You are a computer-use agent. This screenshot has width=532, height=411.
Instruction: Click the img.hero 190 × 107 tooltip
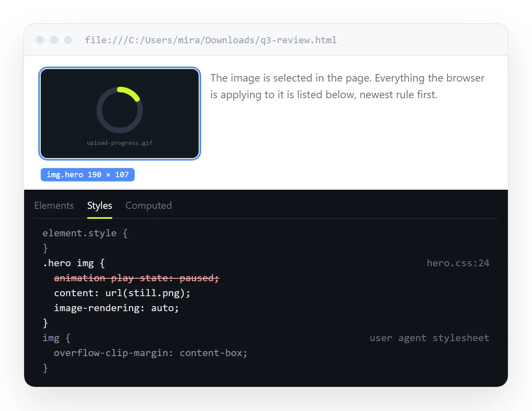coord(88,175)
